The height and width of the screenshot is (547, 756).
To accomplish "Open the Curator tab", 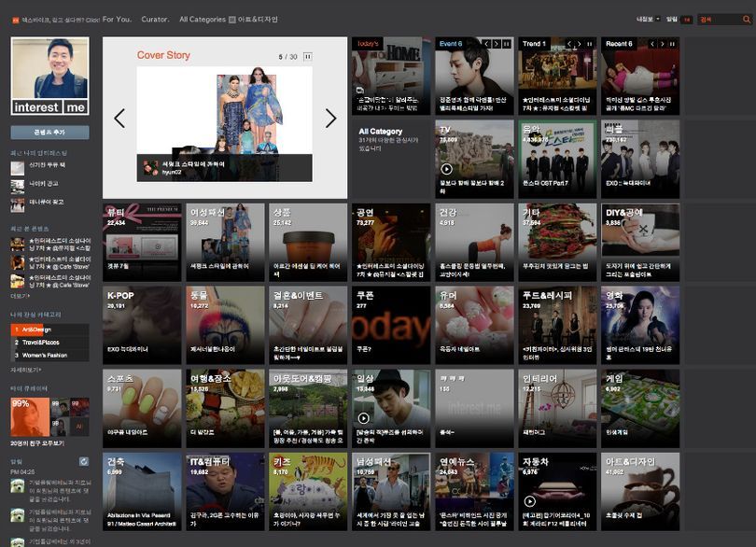I will click(x=155, y=20).
